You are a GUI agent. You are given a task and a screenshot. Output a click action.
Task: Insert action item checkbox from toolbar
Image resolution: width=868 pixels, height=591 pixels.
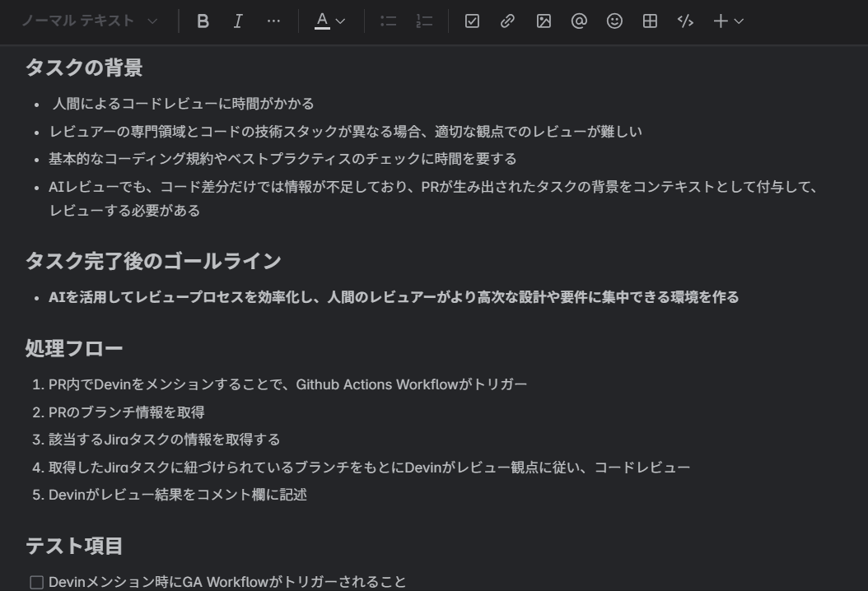click(472, 21)
